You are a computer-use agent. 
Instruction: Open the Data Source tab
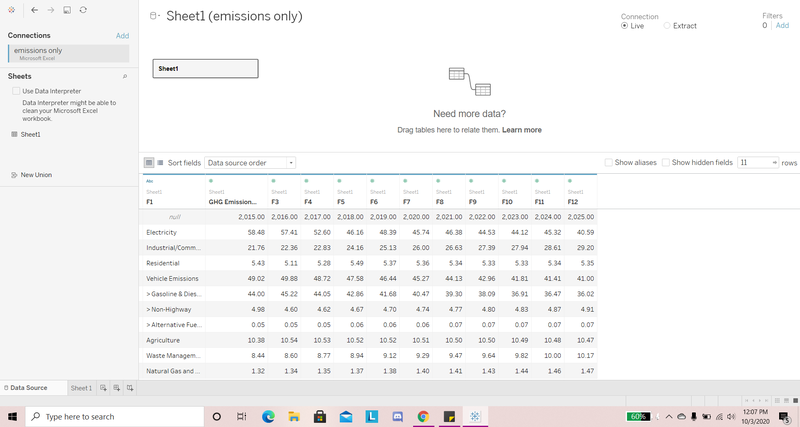click(34, 388)
